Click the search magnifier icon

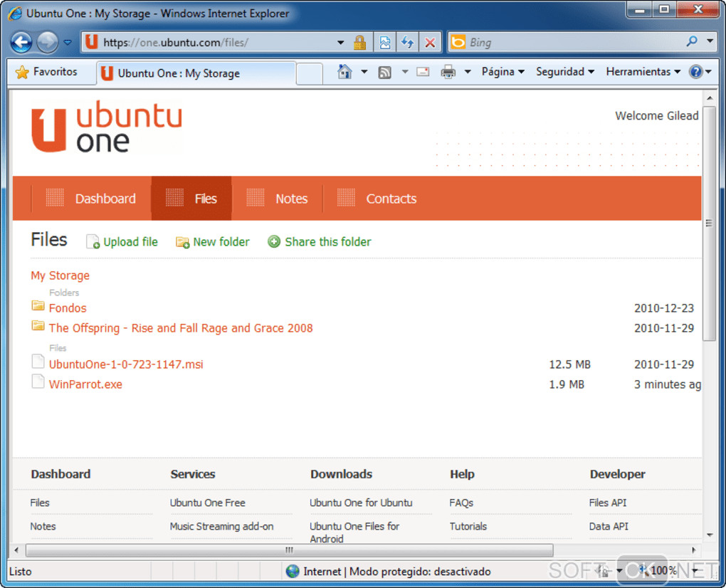click(692, 42)
